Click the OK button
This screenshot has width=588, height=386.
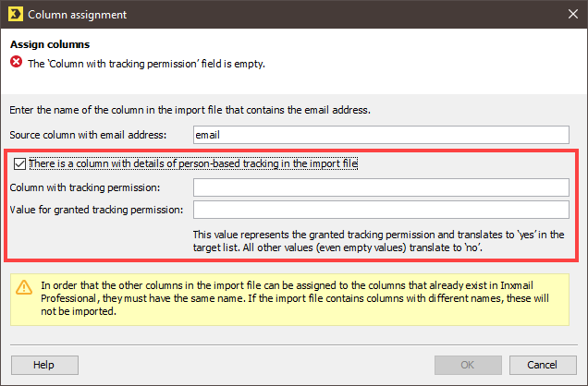[468, 365]
